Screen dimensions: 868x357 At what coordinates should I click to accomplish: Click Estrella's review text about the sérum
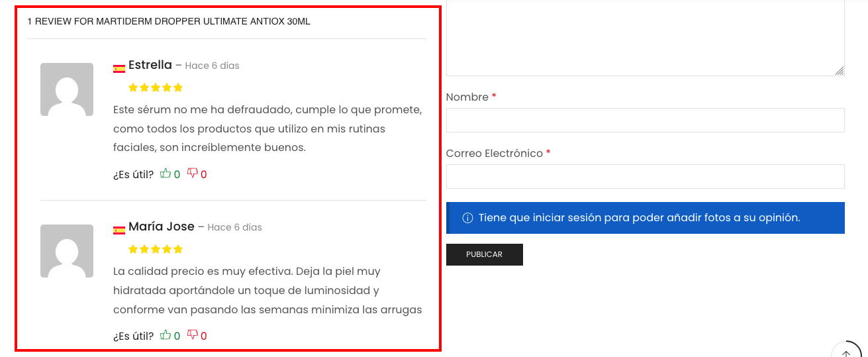coord(267,128)
